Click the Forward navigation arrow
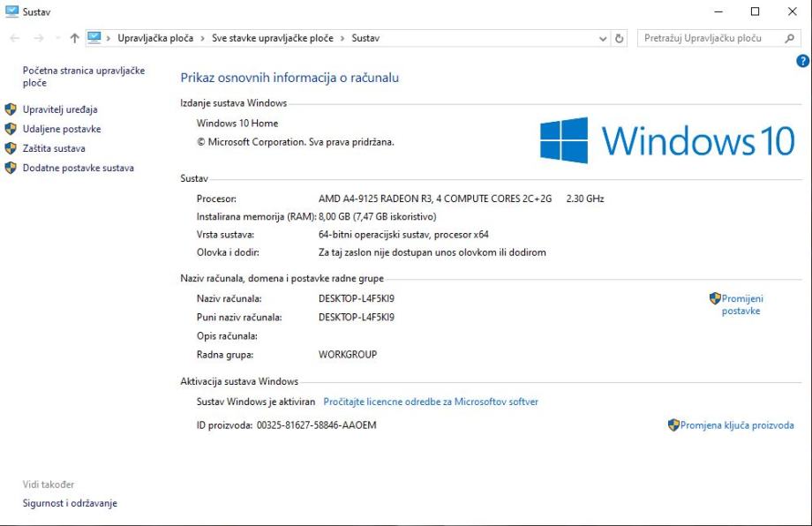The height and width of the screenshot is (526, 812). point(39,38)
